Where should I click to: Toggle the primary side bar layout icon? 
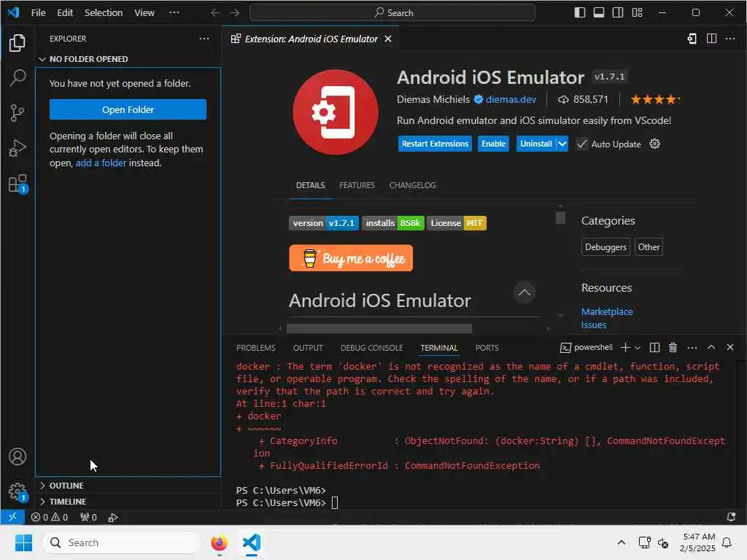coord(580,12)
